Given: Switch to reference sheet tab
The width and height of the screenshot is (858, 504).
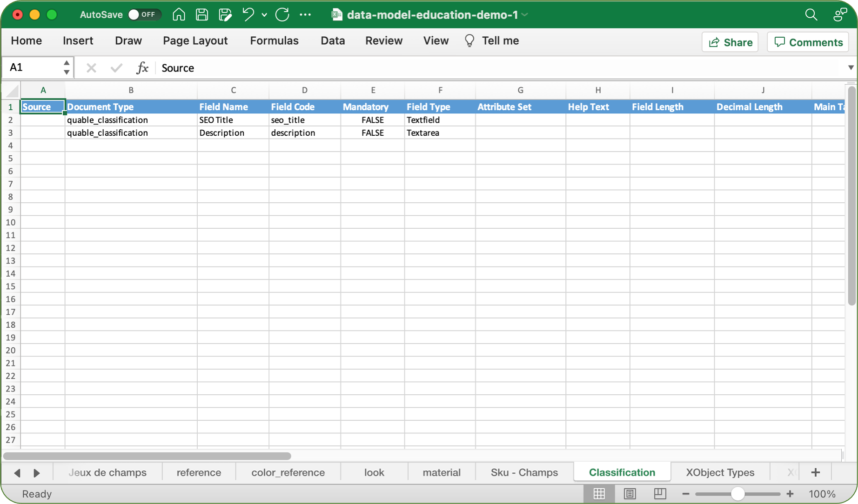Looking at the screenshot, I should click(x=199, y=472).
